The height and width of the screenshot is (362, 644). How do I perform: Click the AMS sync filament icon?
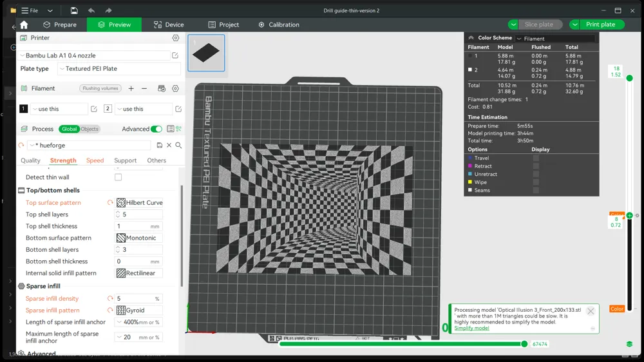pyautogui.click(x=162, y=88)
